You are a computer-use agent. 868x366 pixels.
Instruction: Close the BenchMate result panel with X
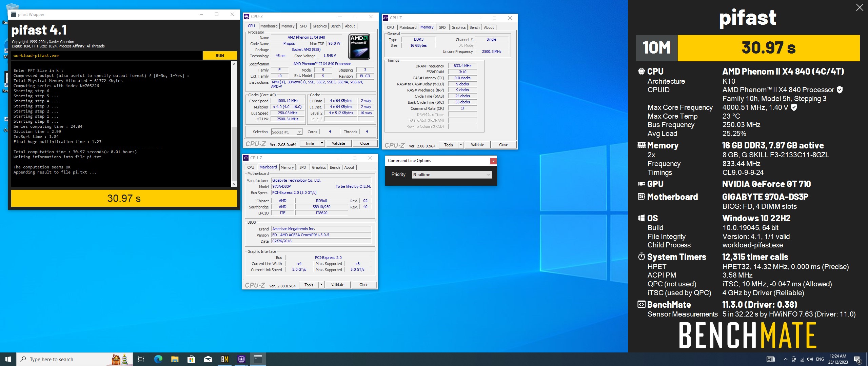coord(860,7)
